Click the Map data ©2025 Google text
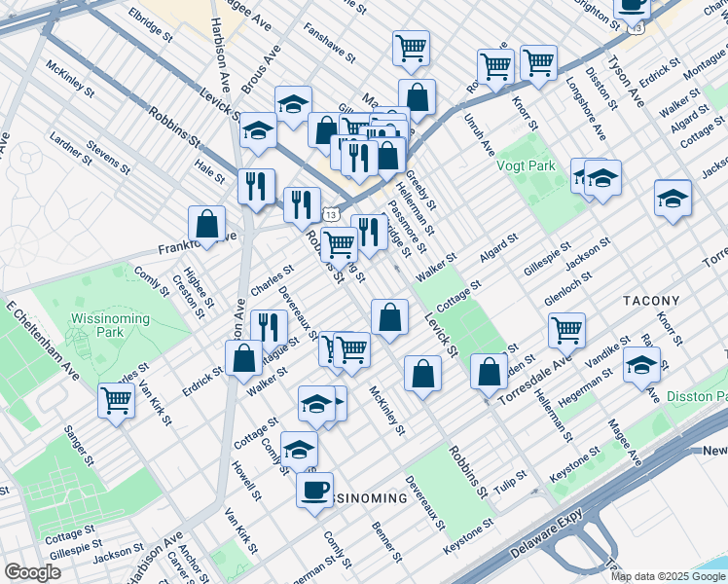The image size is (728, 584). (669, 577)
